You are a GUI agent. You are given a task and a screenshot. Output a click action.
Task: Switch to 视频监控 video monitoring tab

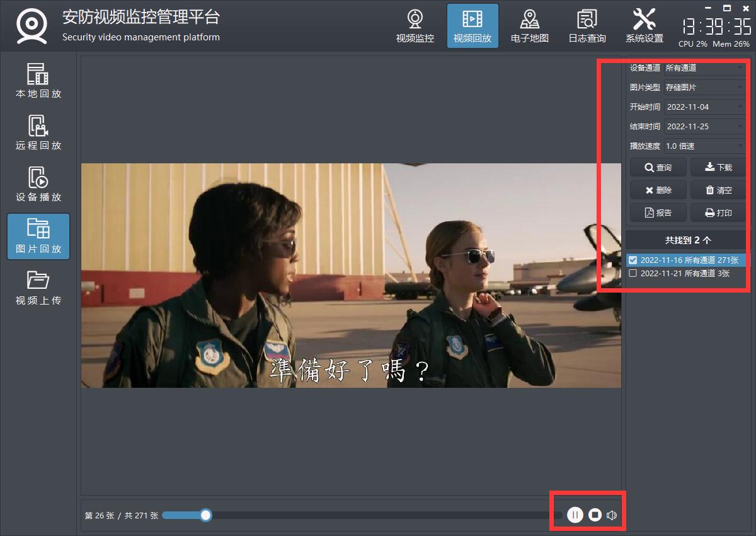pos(415,26)
